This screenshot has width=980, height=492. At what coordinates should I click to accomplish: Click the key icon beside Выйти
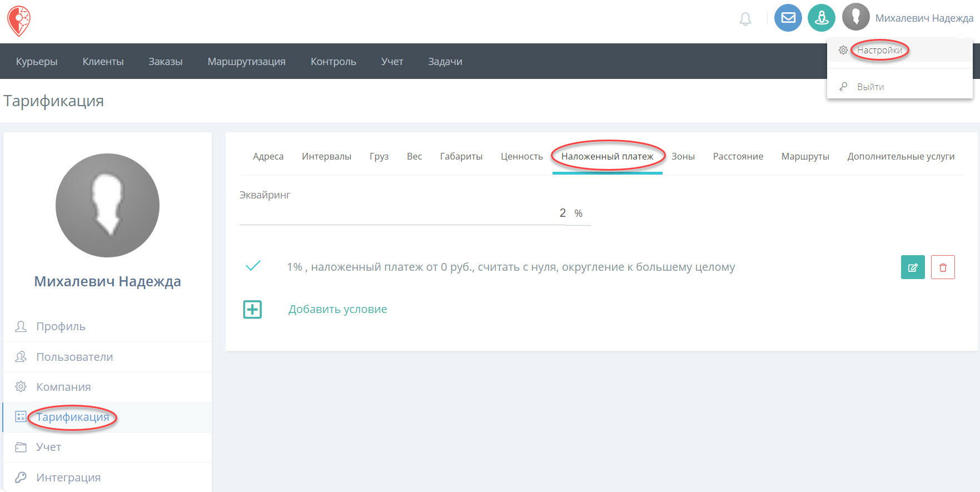pyautogui.click(x=843, y=87)
